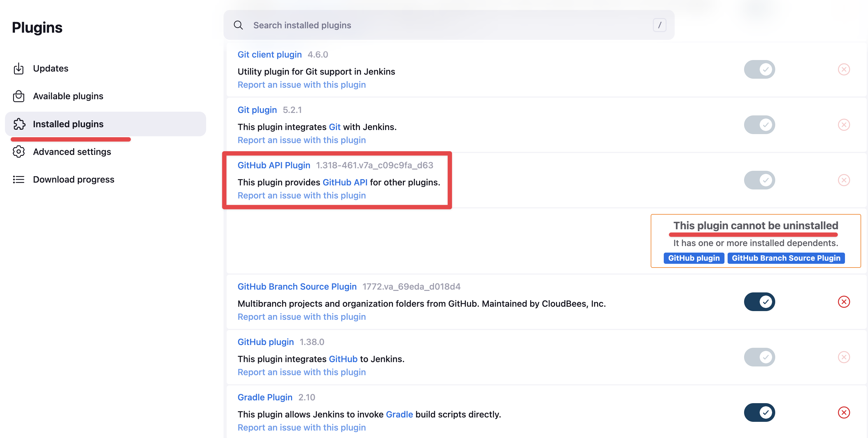
Task: Report an issue with GitHub API Plugin
Action: tap(302, 196)
